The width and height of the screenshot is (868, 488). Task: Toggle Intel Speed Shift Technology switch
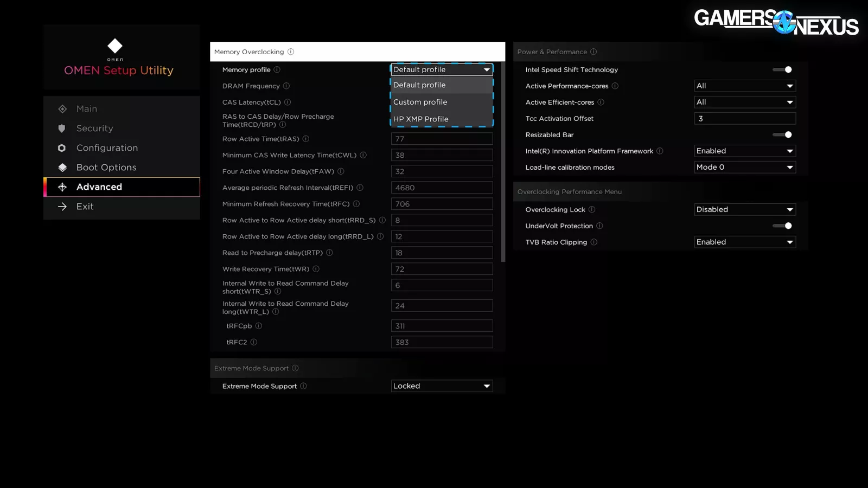point(782,70)
